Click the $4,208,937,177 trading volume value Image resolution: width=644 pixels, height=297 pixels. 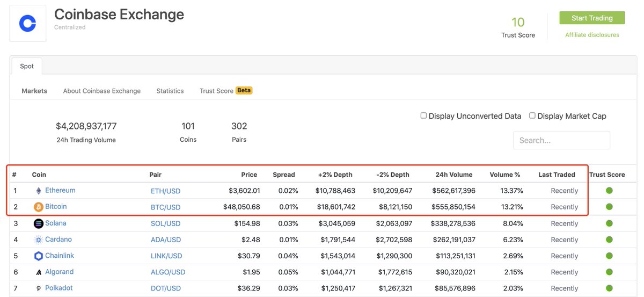(x=86, y=126)
